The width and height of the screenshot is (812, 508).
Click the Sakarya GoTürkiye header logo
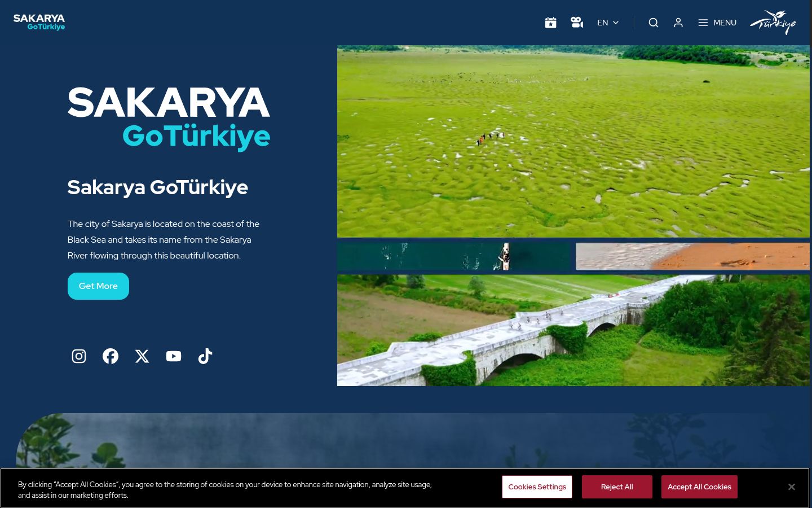coord(39,23)
